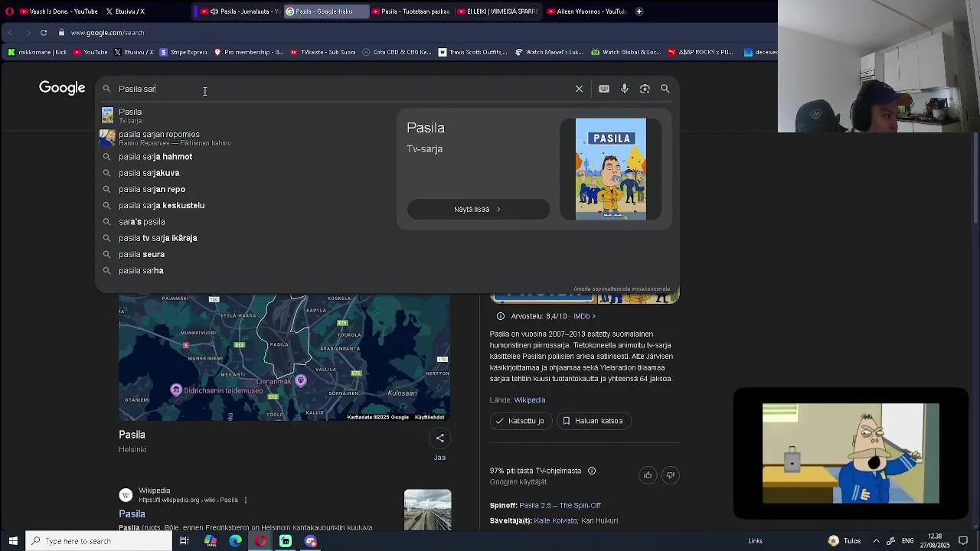
Task: Open Travis Scott Outfits bookmark
Action: coord(472,53)
